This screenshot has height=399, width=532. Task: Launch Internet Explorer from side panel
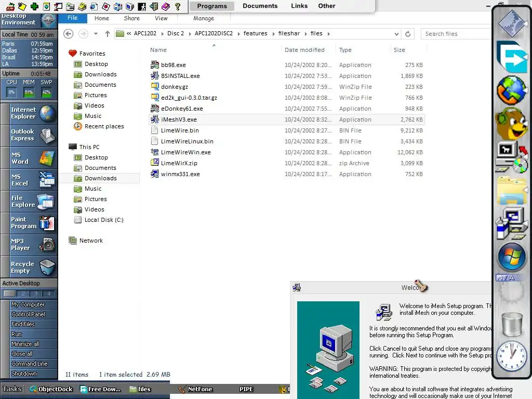29,113
